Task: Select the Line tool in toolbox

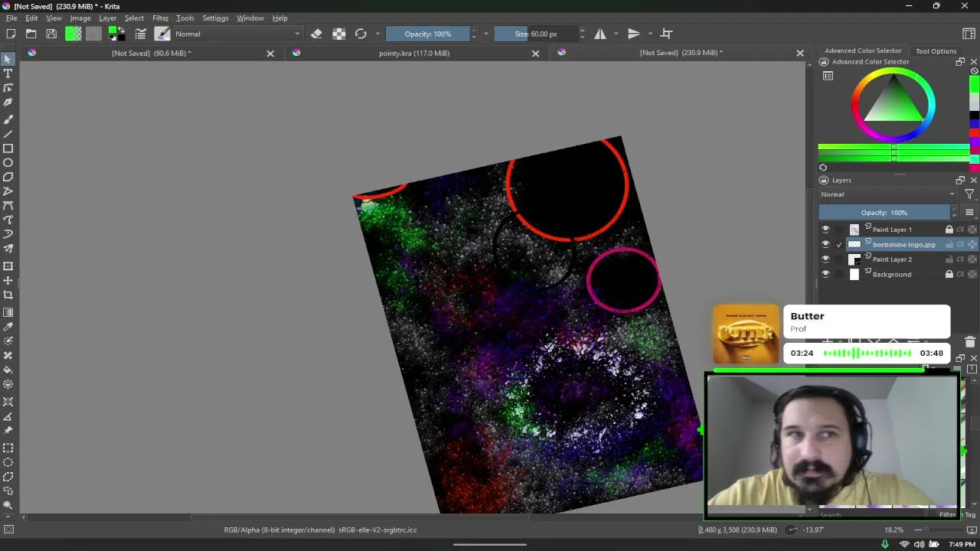Action: pyautogui.click(x=8, y=134)
